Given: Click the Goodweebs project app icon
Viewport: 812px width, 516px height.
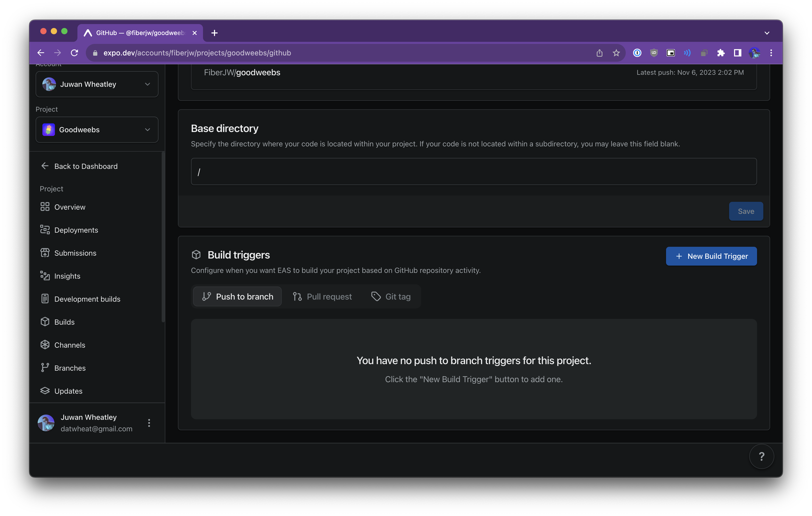Looking at the screenshot, I should (49, 129).
